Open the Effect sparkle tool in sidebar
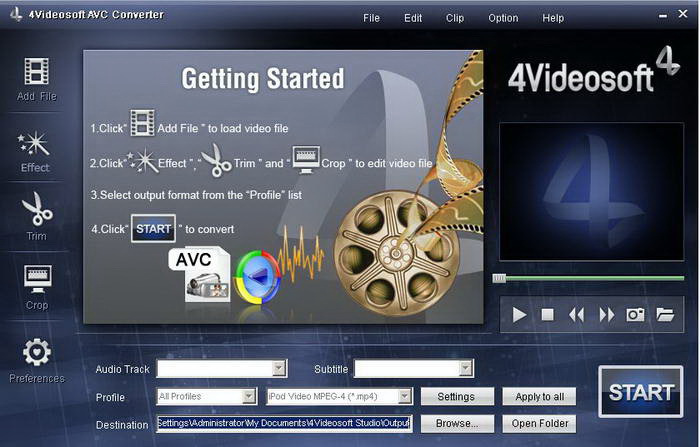Viewport: 700px width, 447px height. click(33, 143)
